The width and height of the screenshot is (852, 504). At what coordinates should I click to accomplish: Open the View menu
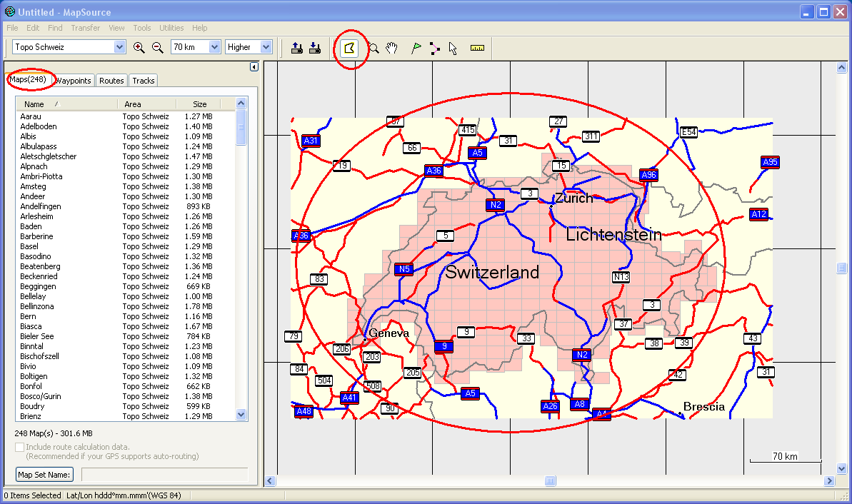(116, 28)
